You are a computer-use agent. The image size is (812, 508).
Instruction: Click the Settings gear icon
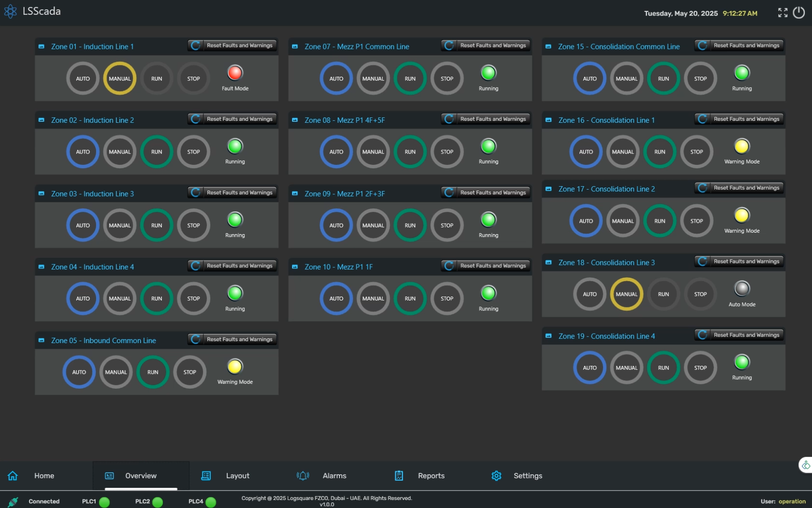pos(496,476)
